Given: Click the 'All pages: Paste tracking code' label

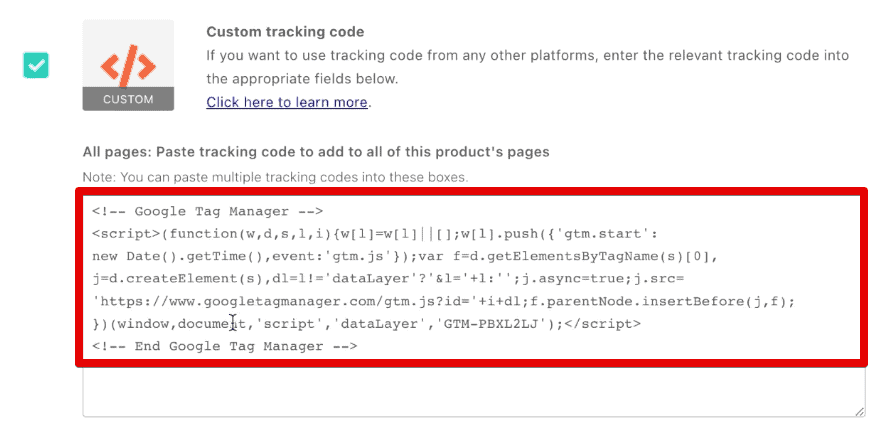Looking at the screenshot, I should [x=316, y=152].
